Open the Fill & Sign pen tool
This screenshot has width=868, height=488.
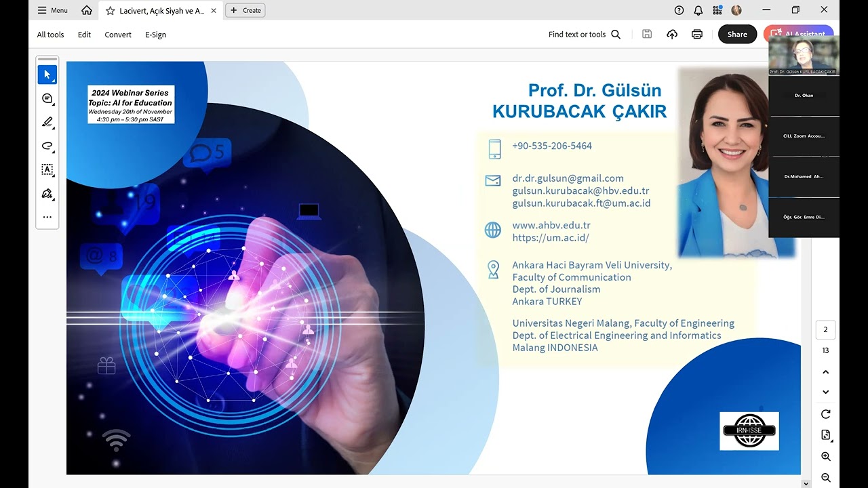[x=47, y=194]
